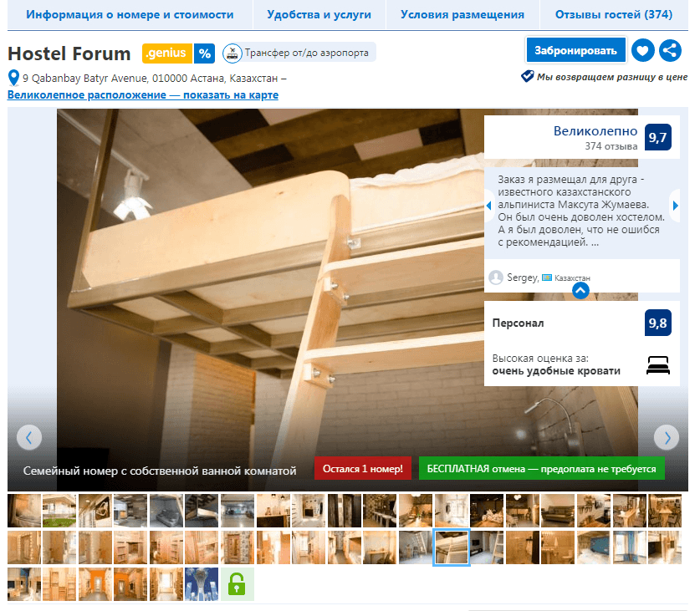The width and height of the screenshot is (700, 611).
Task: Open the last thumbnail in the second row
Action: [x=665, y=547]
